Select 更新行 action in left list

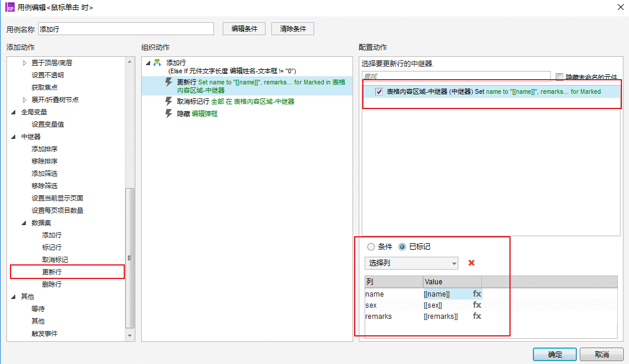tap(52, 272)
